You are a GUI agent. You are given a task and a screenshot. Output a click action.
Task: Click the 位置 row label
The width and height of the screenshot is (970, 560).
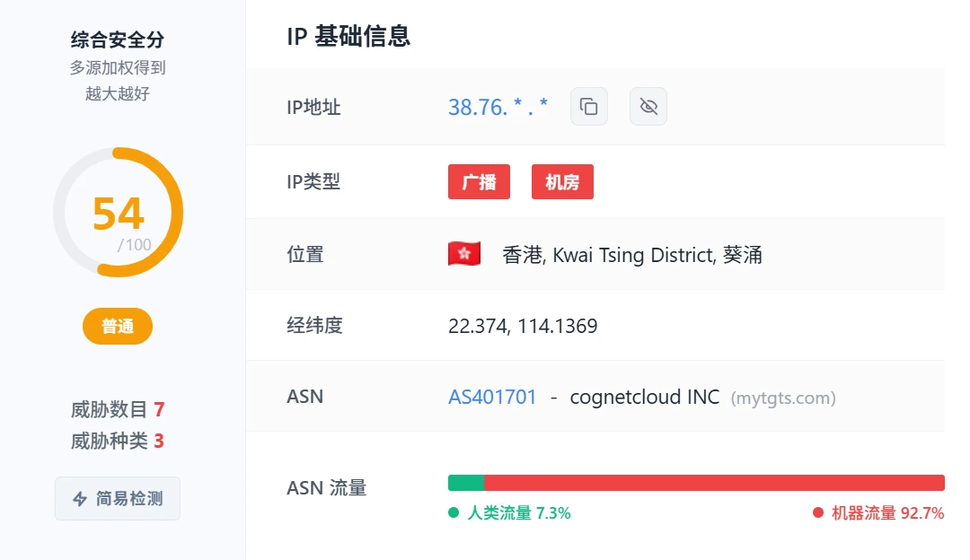point(305,254)
